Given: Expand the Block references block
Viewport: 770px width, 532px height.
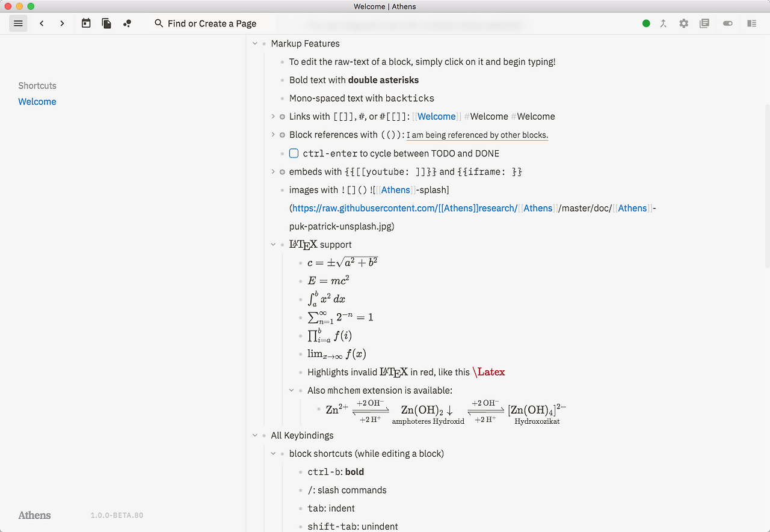Looking at the screenshot, I should [273, 135].
